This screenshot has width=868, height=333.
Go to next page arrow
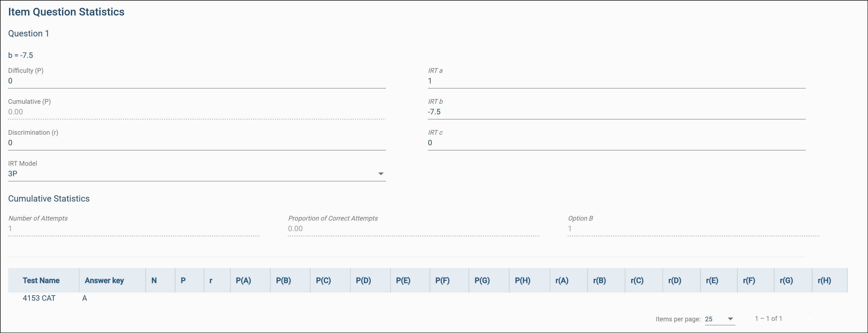pyautogui.click(x=832, y=319)
